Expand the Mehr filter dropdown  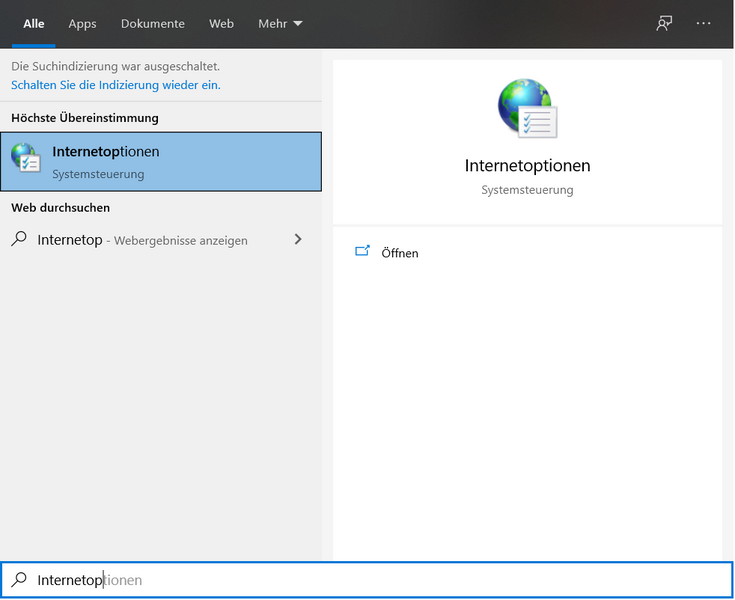[x=280, y=23]
